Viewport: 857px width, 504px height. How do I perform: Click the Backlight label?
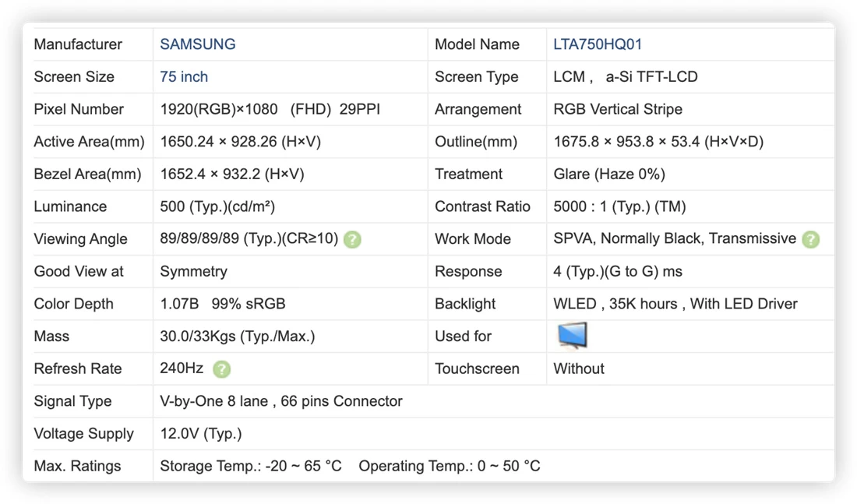click(x=465, y=304)
